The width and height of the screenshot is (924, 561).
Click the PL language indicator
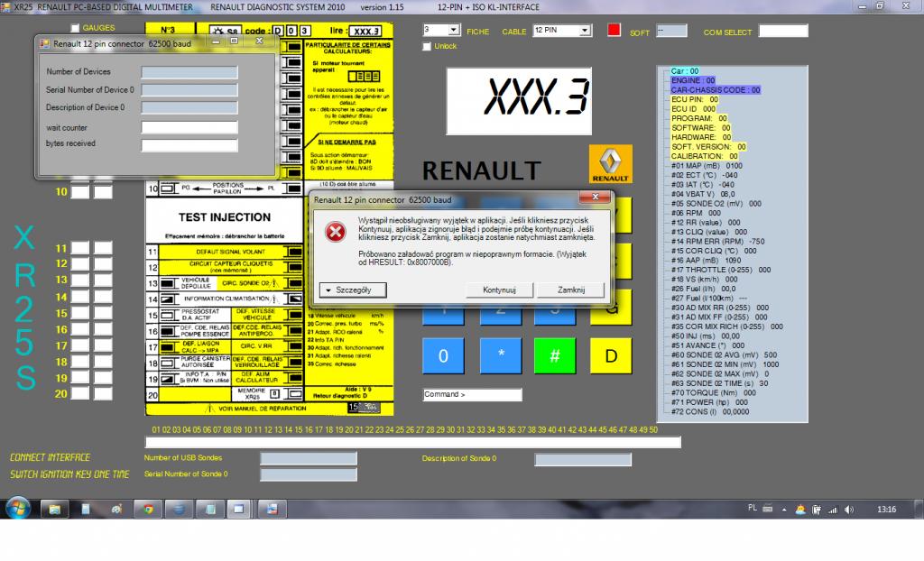tap(752, 508)
